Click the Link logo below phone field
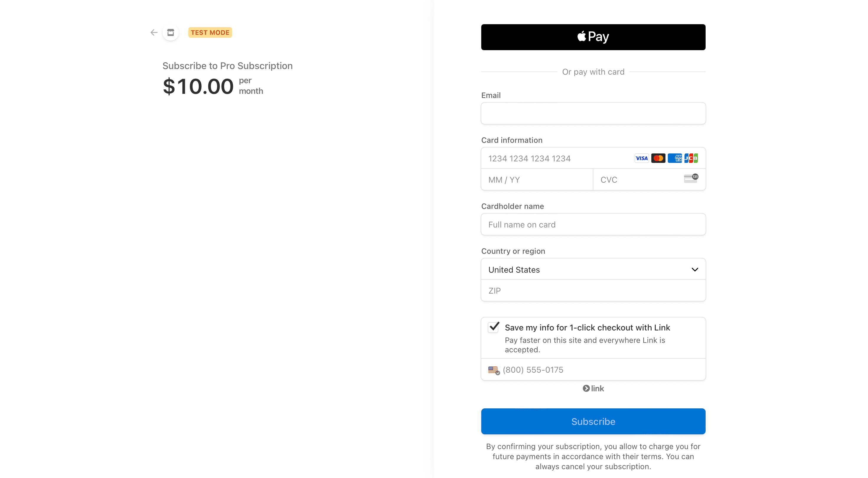Screen dimensions: 868x478 593,388
